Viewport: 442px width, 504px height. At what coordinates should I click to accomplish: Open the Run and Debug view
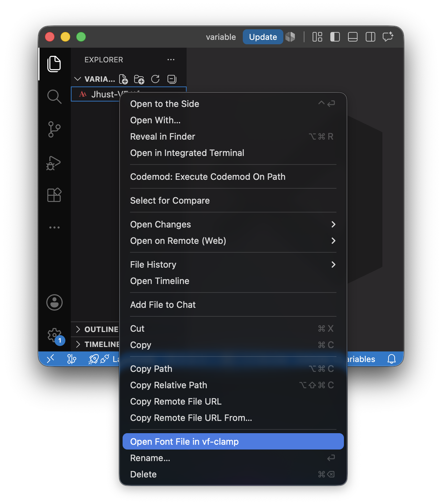[x=53, y=163]
